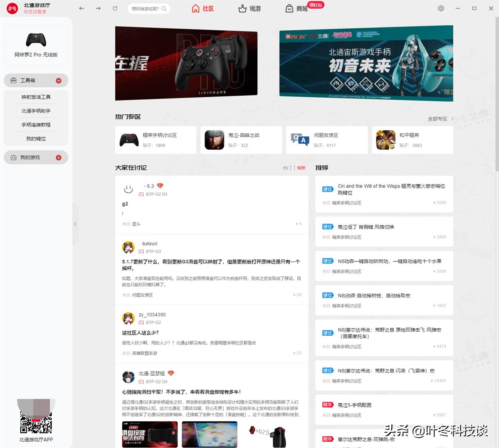
Task: Click the page refresh icon
Action: (x=115, y=8)
